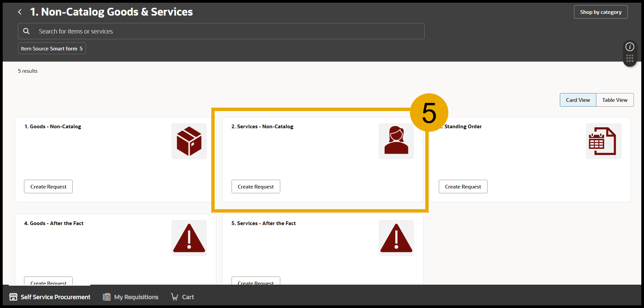The image size is (644, 308).
Task: Remove the Item Source Smart form filter chip
Action: click(52, 48)
